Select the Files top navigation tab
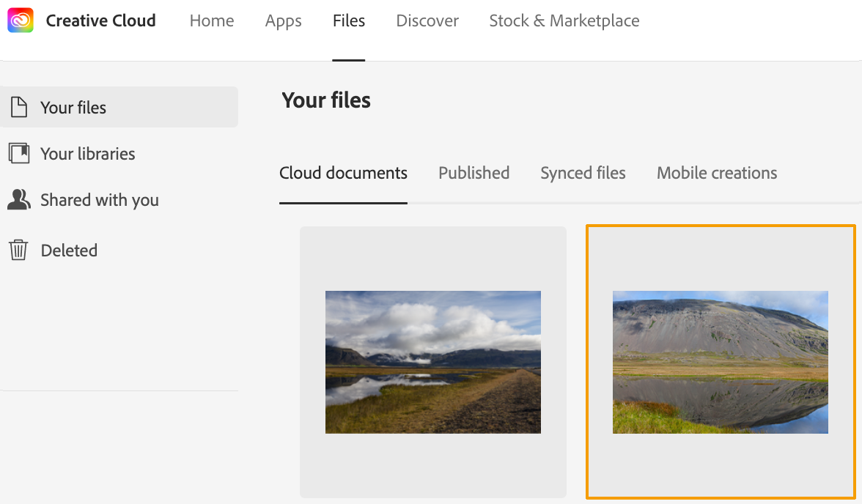The height and width of the screenshot is (504, 862). click(349, 21)
